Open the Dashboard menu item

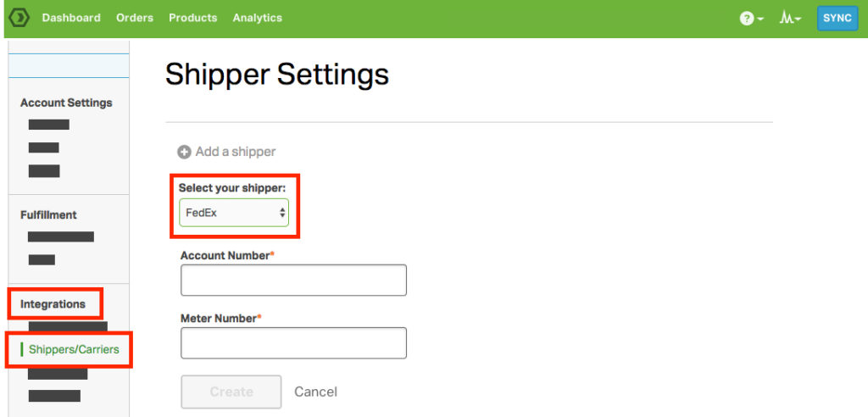tap(71, 18)
